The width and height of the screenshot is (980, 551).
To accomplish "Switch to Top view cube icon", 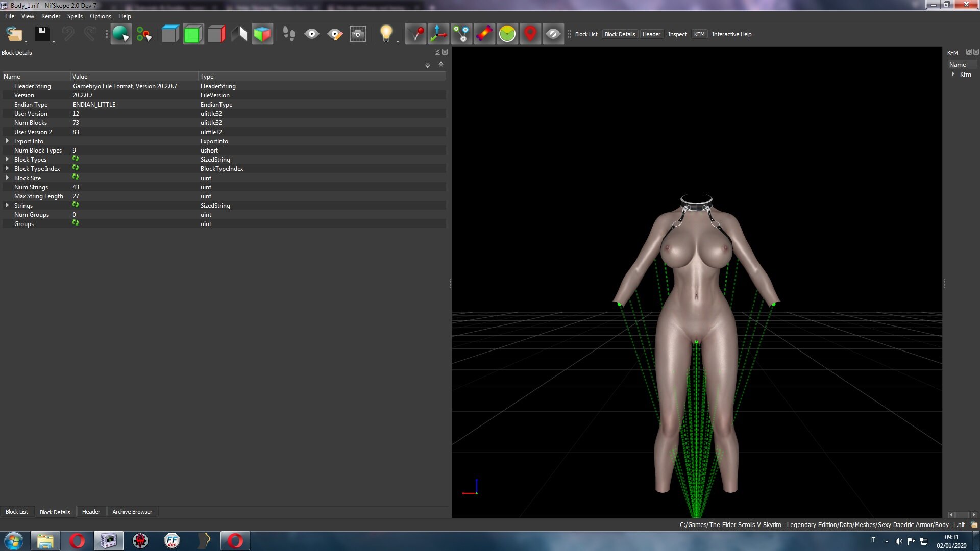I will [170, 34].
